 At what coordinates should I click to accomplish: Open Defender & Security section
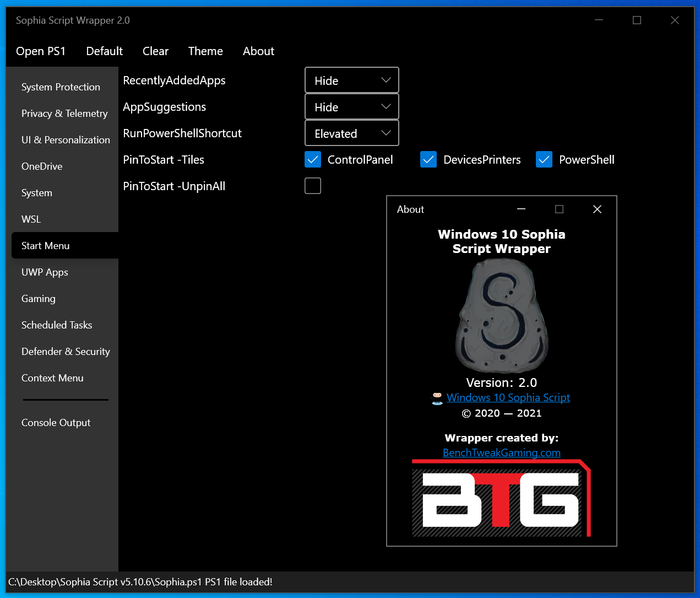[65, 352]
